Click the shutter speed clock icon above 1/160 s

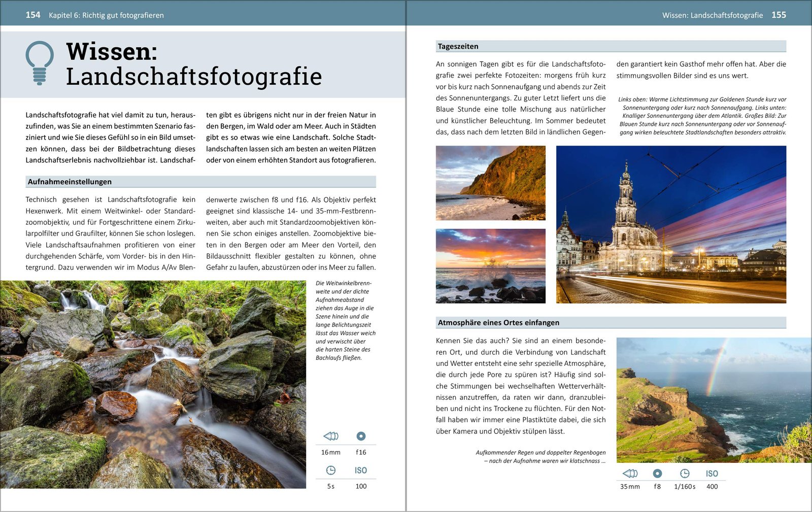tap(685, 473)
